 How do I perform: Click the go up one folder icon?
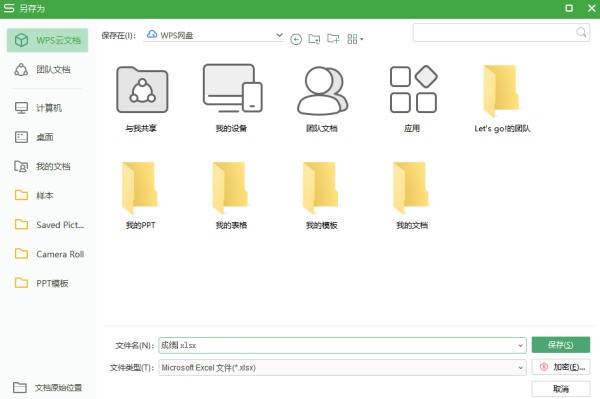[314, 39]
